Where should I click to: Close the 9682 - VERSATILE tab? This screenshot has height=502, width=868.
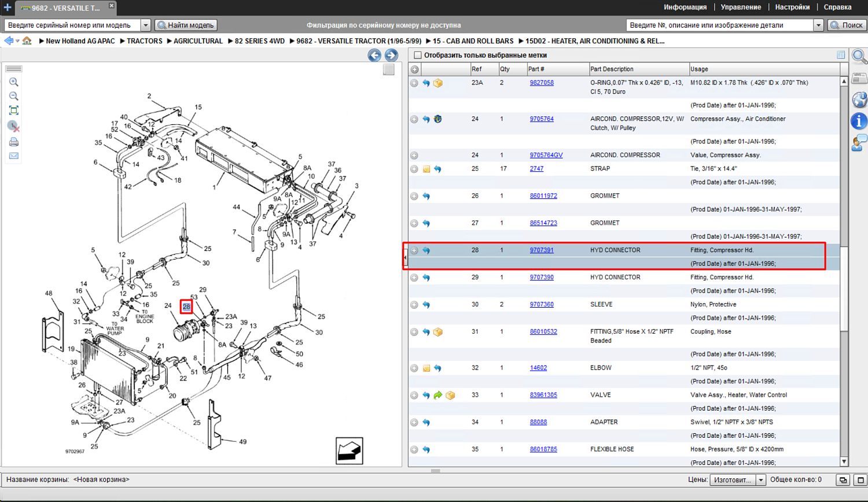pyautogui.click(x=111, y=6)
